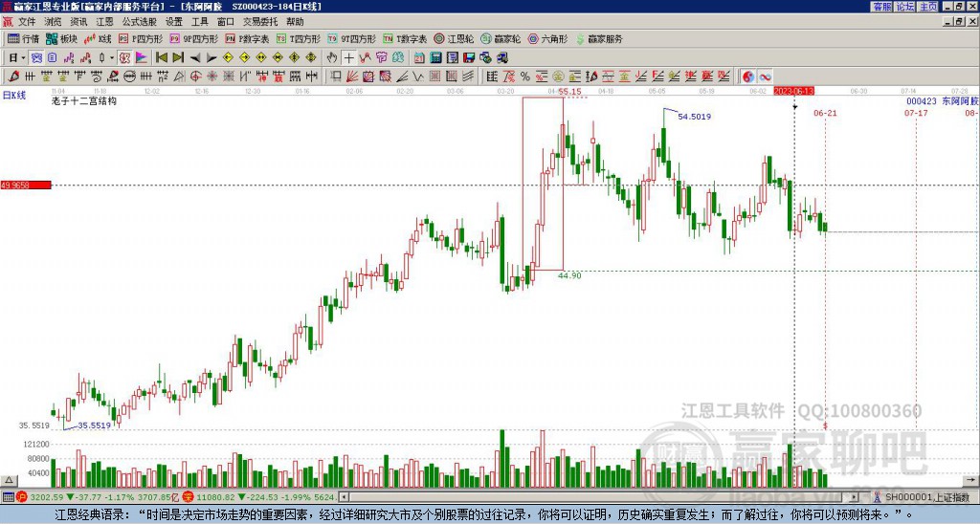Viewport: 980px width, 524px height.
Task: Click the 07-17 cycle date marker
Action: tap(916, 113)
